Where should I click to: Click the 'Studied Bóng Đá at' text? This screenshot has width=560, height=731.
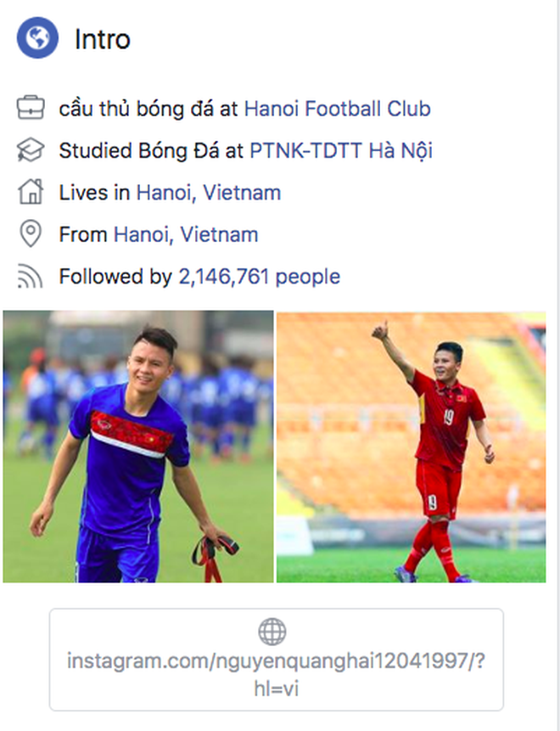pyautogui.click(x=151, y=151)
